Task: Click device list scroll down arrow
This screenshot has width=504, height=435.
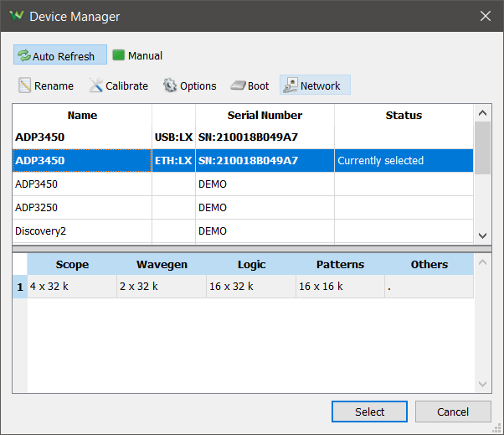Action: 482,236
